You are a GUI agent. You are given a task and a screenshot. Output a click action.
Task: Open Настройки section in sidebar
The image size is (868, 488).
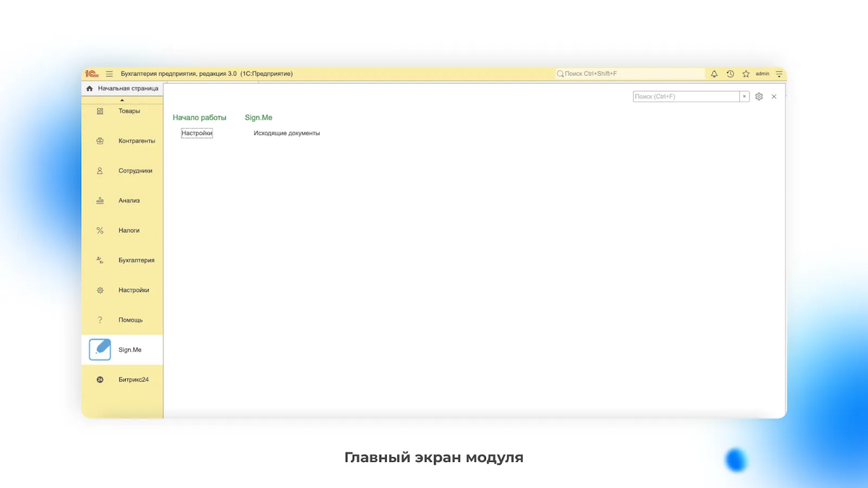pyautogui.click(x=134, y=290)
